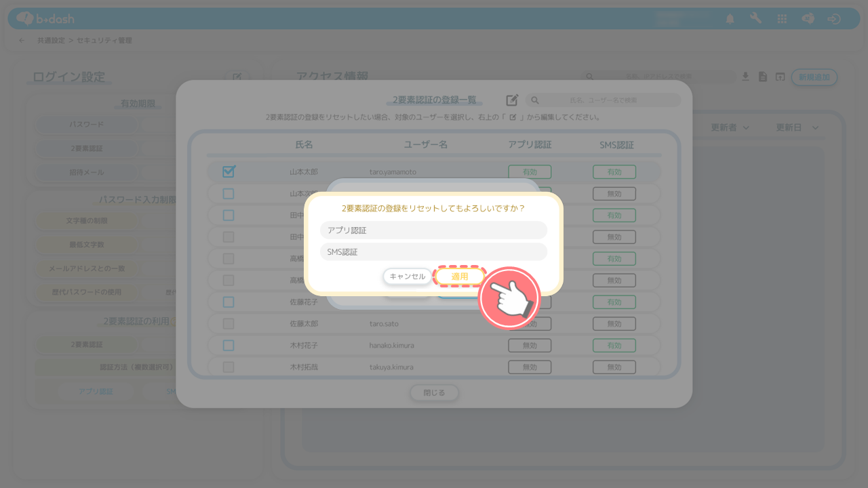
Task: Click 閉じる below the user list
Action: [435, 392]
